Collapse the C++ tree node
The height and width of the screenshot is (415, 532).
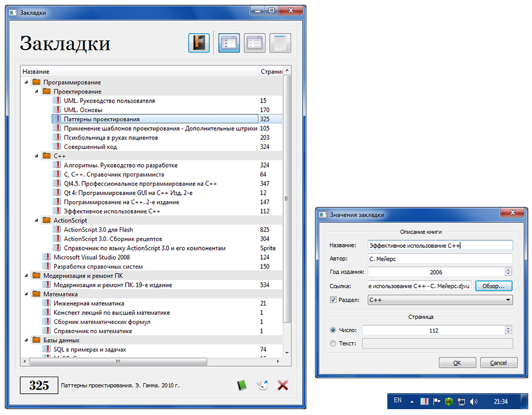point(36,156)
